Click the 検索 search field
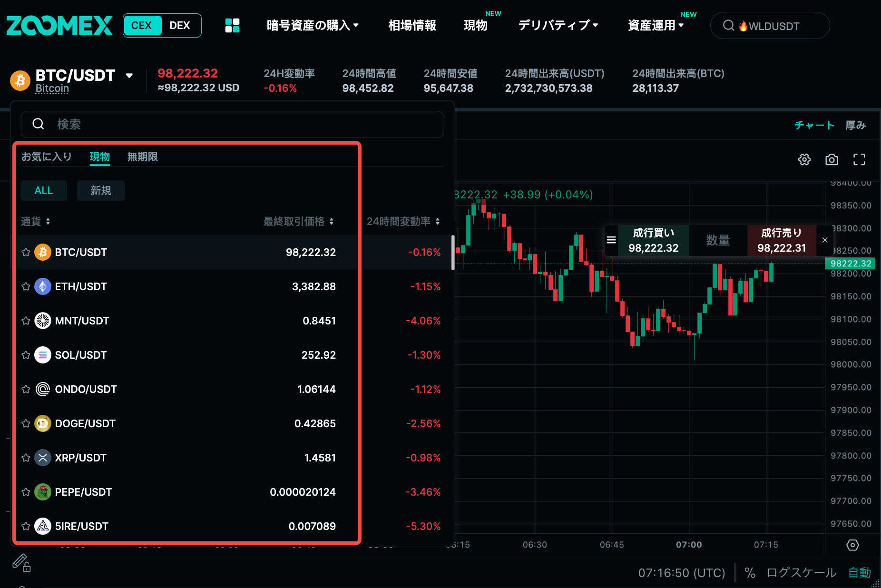 (x=232, y=124)
